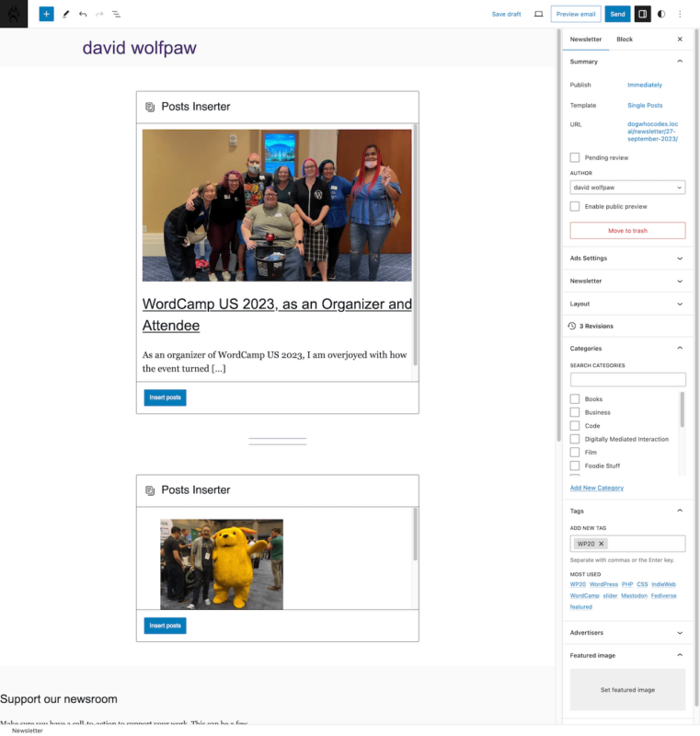This screenshot has width=700, height=736.
Task: Expand the Layout panel
Action: (627, 304)
